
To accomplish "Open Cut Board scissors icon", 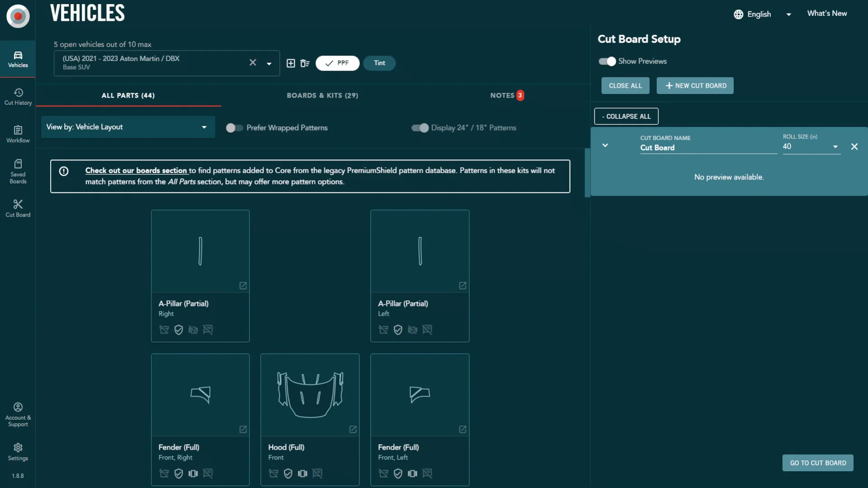I will coord(18,208).
